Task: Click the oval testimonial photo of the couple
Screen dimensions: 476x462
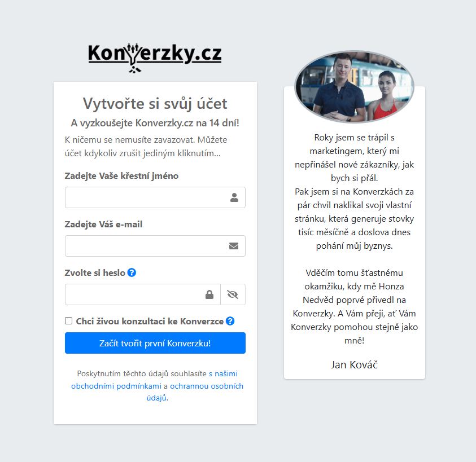Action: 354,87
